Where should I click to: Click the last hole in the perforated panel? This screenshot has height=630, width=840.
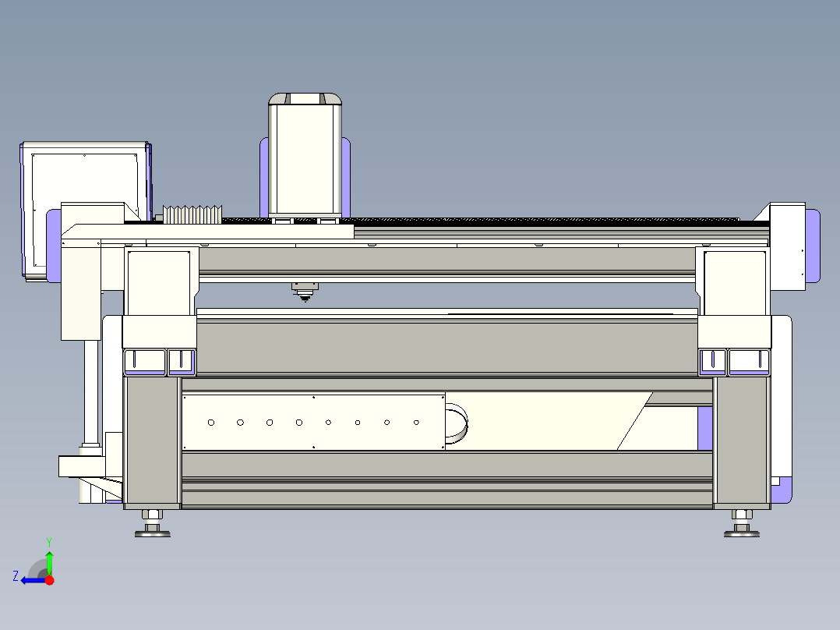(416, 423)
